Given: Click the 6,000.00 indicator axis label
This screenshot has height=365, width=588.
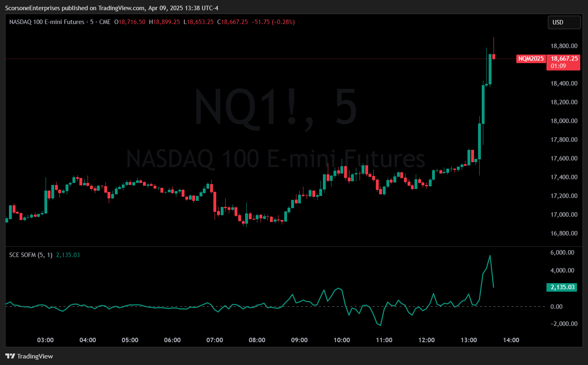Looking at the screenshot, I should pyautogui.click(x=562, y=253).
